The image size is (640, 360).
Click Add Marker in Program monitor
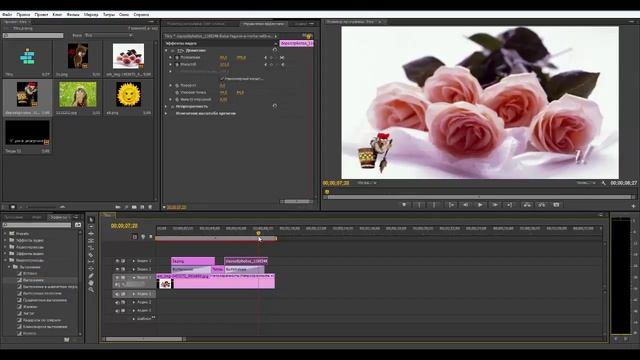point(404,205)
